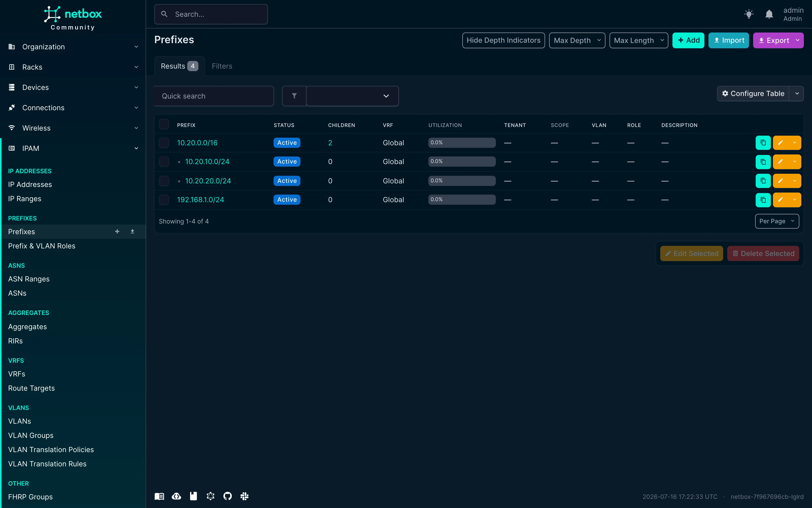The width and height of the screenshot is (812, 508).
Task: Clone the 10.20.10.0/24 prefix with copy icon
Action: click(x=763, y=162)
